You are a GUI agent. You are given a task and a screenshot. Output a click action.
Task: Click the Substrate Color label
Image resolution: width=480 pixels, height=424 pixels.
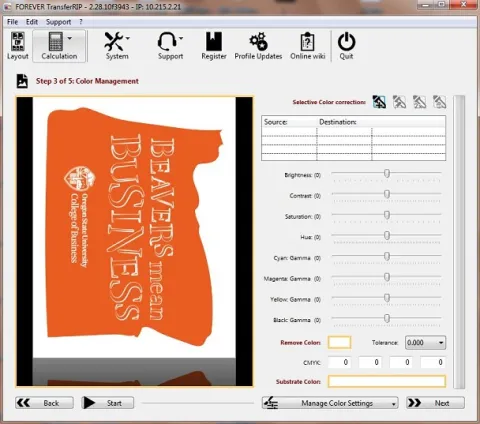click(298, 382)
